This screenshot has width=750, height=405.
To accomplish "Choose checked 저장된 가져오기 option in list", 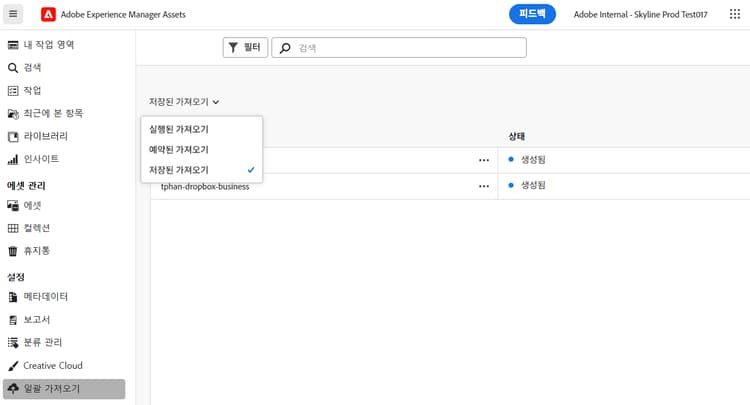I will [x=202, y=170].
